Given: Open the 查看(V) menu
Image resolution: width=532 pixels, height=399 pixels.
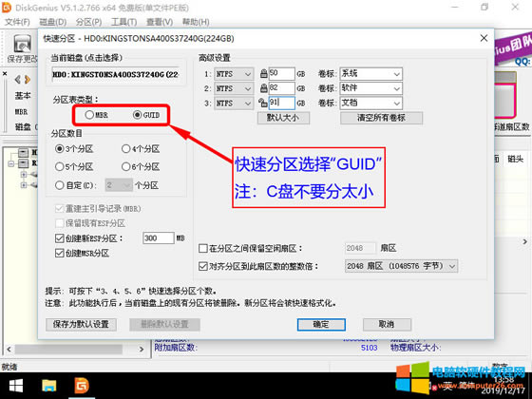Looking at the screenshot, I should coord(160,22).
